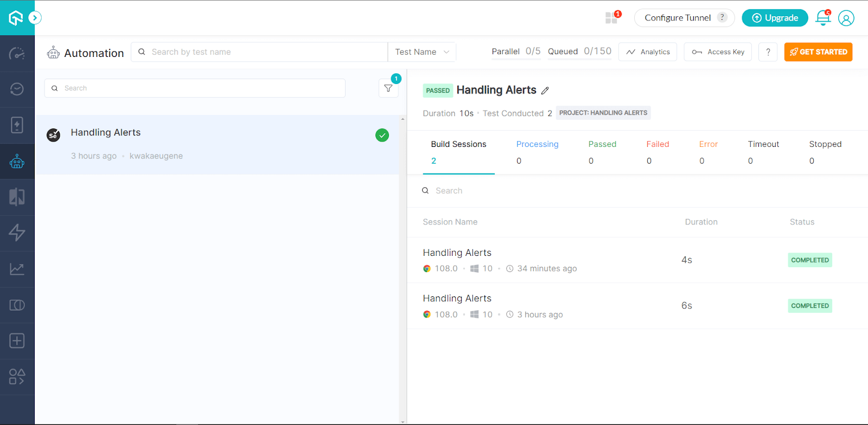Open the visual comparison sidebar icon
The image size is (868, 425).
(17, 197)
